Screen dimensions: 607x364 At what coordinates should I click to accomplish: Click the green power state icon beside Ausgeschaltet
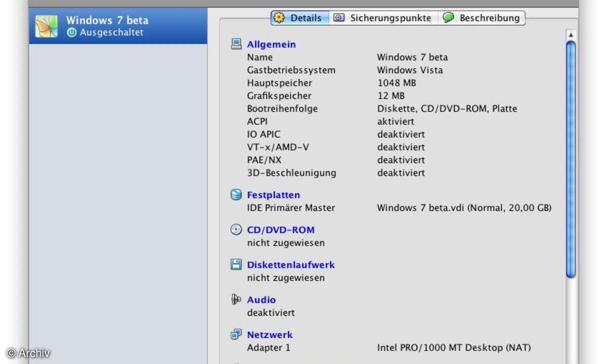point(72,32)
